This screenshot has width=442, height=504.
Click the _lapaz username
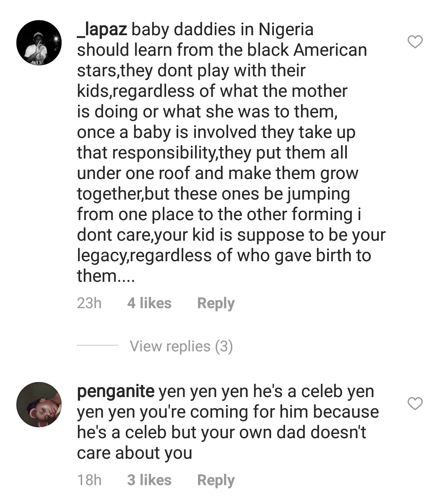[103, 30]
